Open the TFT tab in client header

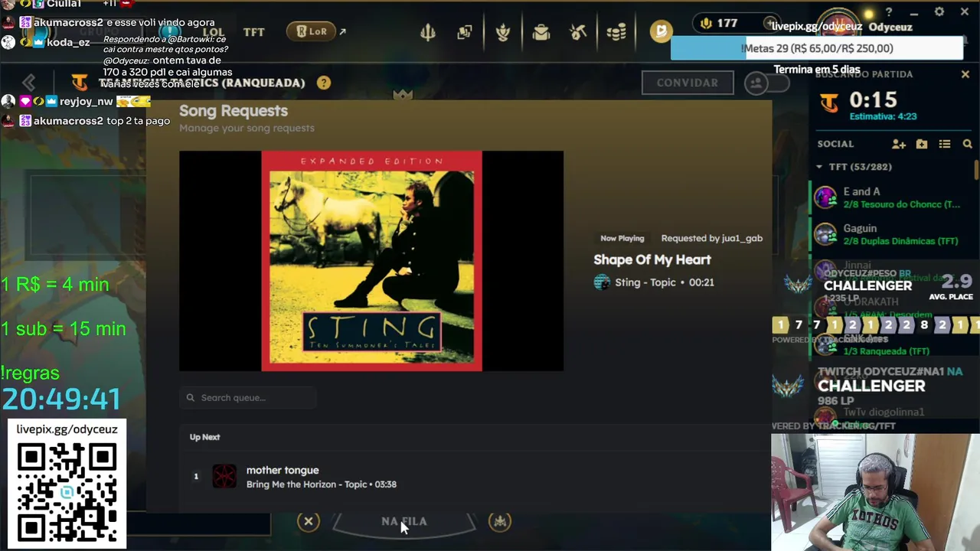coord(253,31)
